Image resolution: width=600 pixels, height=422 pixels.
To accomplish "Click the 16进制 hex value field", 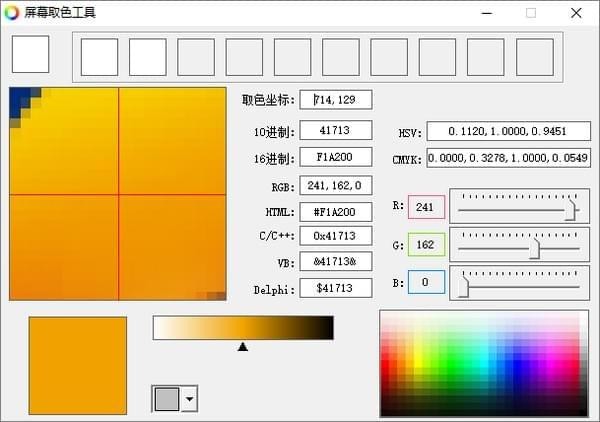I will 335,158.
